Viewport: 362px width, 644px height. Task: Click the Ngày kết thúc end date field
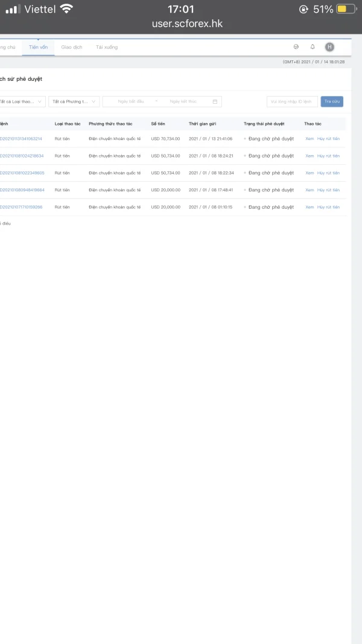click(x=183, y=101)
